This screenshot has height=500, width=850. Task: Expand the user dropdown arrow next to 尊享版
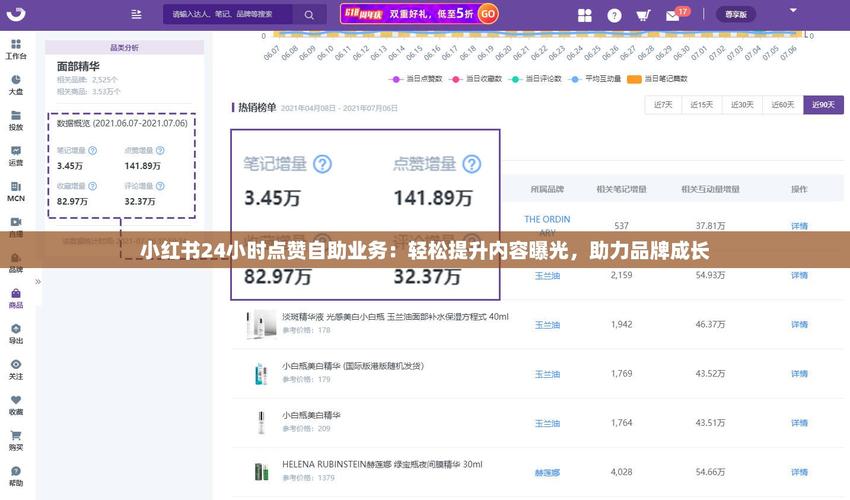[x=793, y=10]
